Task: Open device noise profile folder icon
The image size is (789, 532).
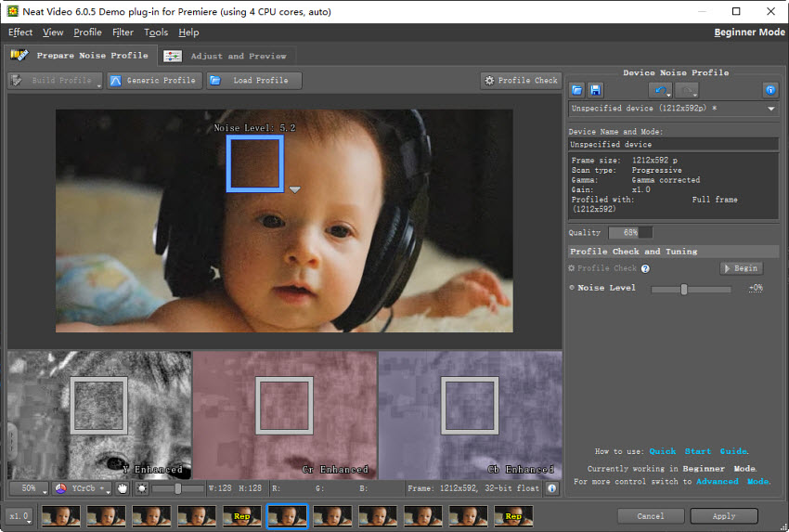Action: tap(576, 91)
